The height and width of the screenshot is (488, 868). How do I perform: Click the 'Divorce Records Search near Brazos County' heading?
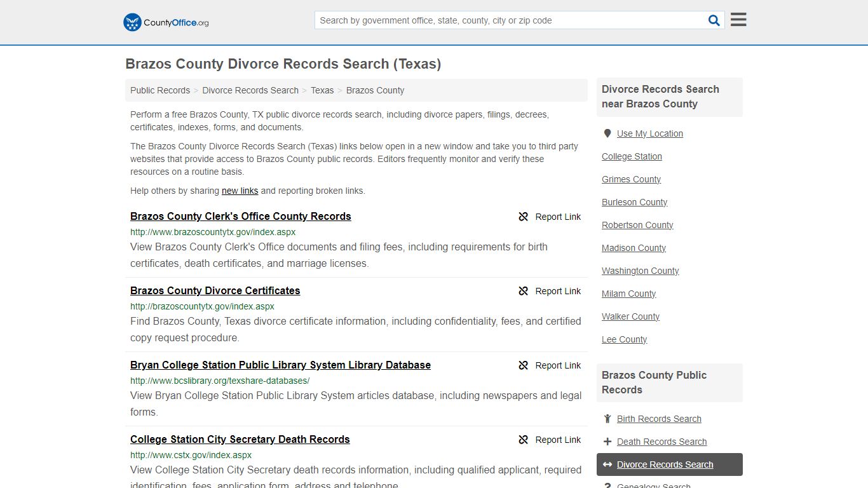tap(660, 97)
